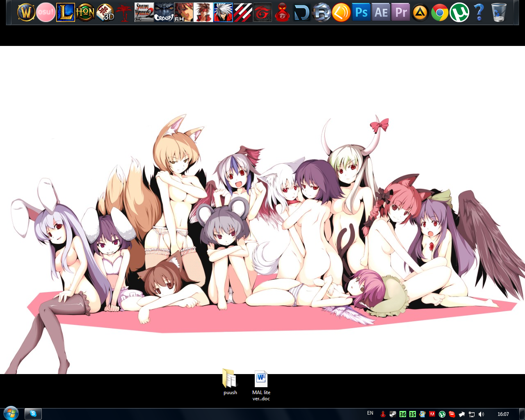
Task: Start Premiere Pro from the dock
Action: 401,12
